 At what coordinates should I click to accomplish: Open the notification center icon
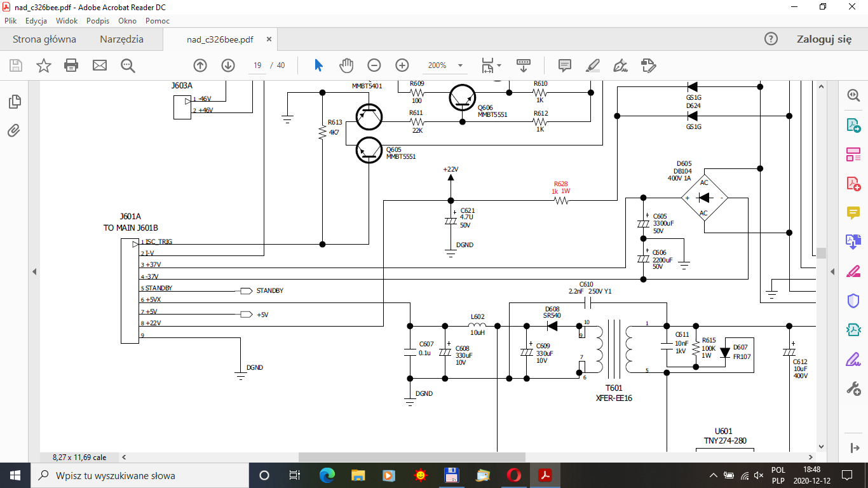click(846, 475)
